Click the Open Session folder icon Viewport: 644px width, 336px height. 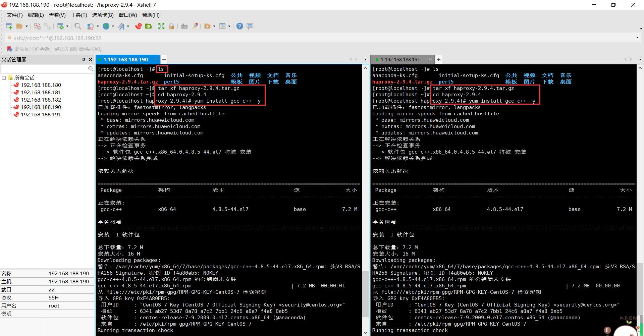[x=20, y=26]
